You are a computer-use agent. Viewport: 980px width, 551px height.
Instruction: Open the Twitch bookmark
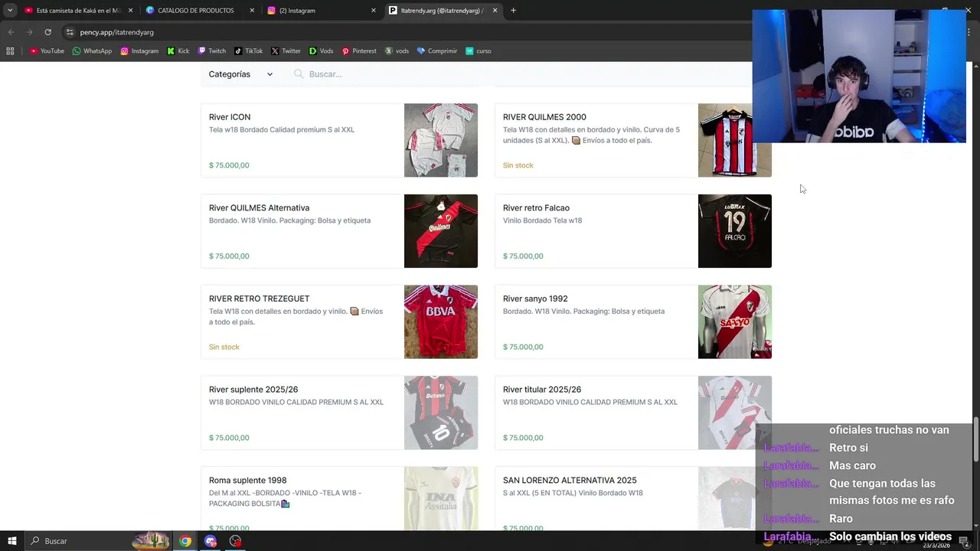pyautogui.click(x=212, y=51)
